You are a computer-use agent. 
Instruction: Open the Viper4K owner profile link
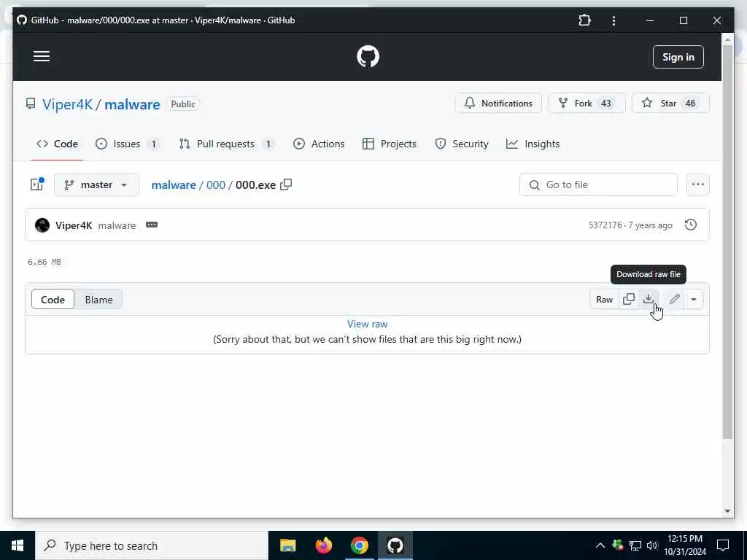click(67, 104)
